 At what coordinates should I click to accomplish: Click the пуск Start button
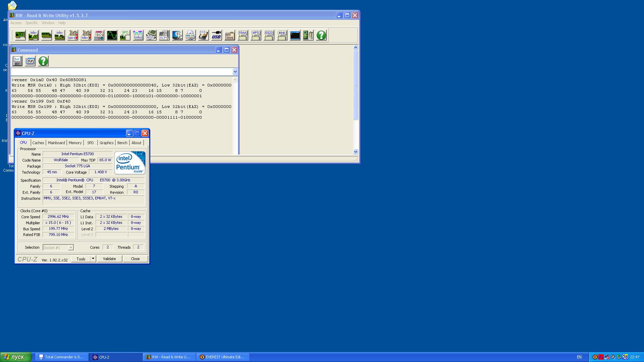pos(16,357)
